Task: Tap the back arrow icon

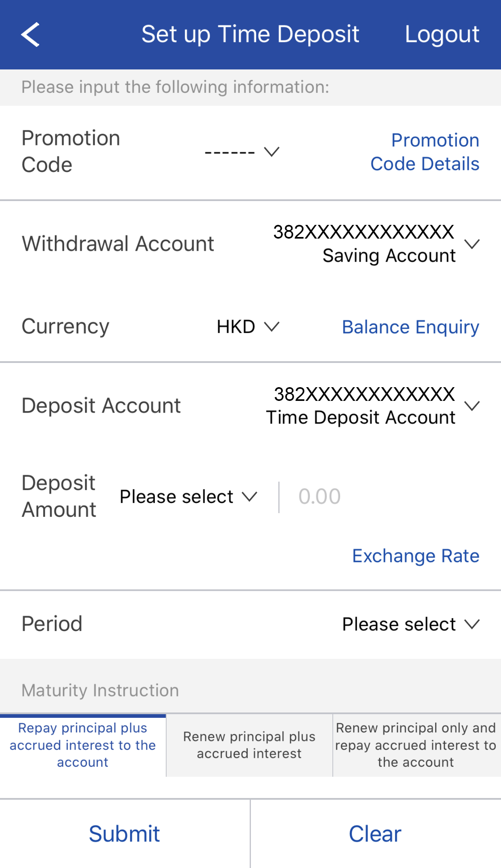Action: pyautogui.click(x=30, y=35)
